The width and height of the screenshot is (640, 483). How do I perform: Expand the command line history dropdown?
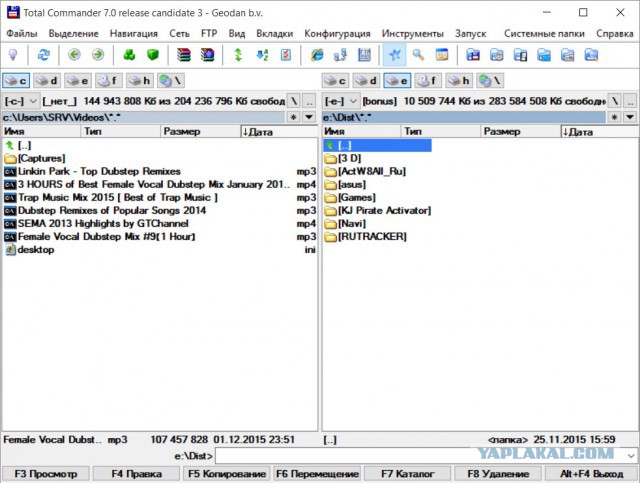point(631,455)
